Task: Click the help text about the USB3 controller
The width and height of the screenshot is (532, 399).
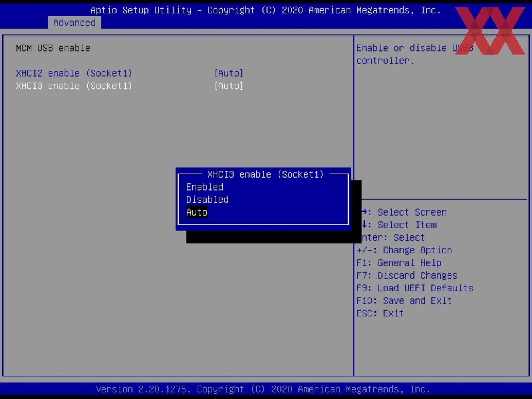Action: pyautogui.click(x=415, y=54)
